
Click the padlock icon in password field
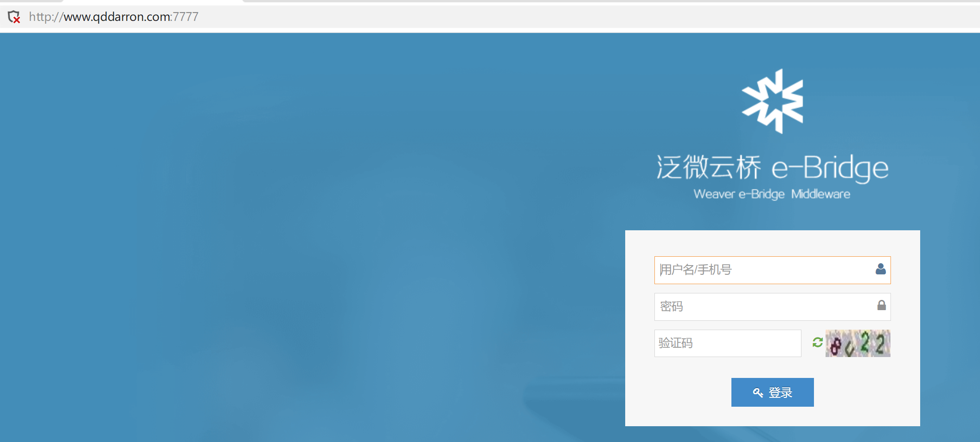pos(881,305)
